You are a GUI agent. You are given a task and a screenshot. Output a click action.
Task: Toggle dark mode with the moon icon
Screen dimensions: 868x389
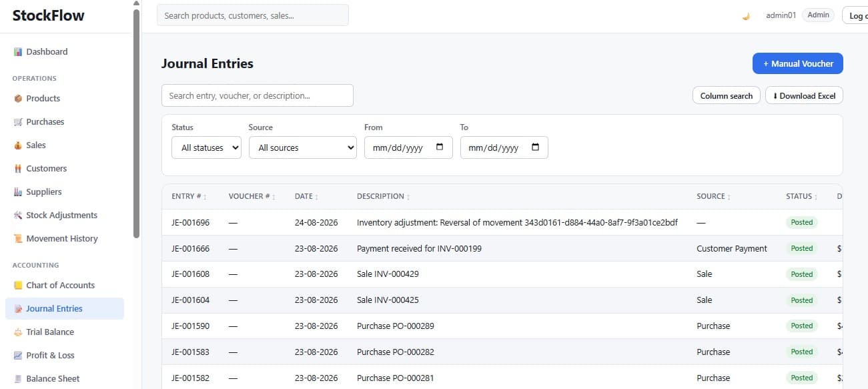[746, 15]
